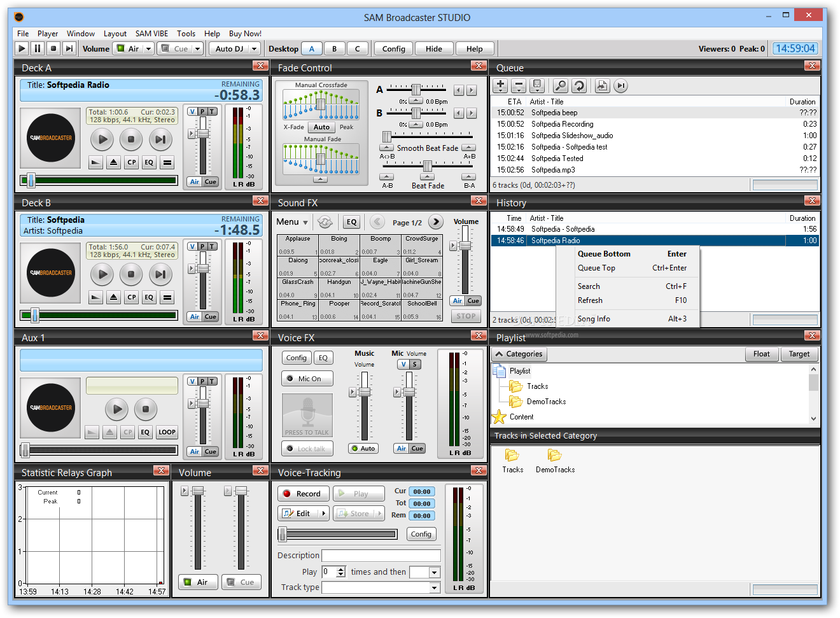The image size is (840, 618).
Task: Choose Refresh from context menu
Action: point(628,300)
